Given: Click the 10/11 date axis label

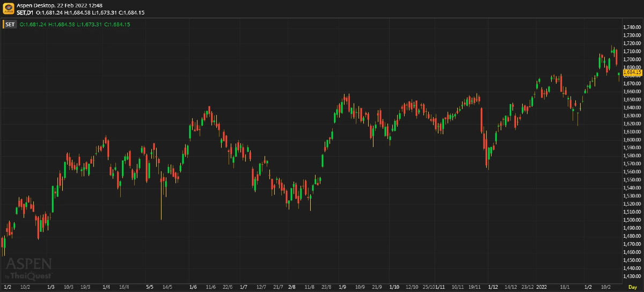Looking at the screenshot, I should [458, 288].
